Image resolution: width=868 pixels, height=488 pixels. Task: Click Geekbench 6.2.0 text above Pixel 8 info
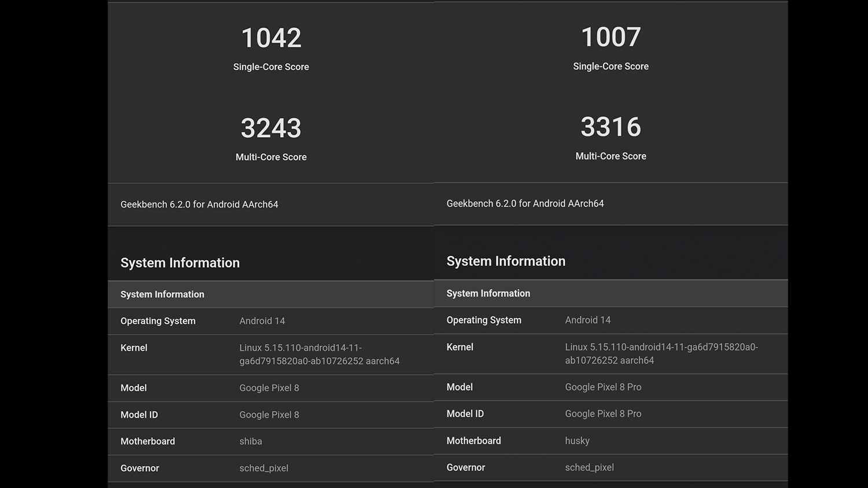[199, 205]
